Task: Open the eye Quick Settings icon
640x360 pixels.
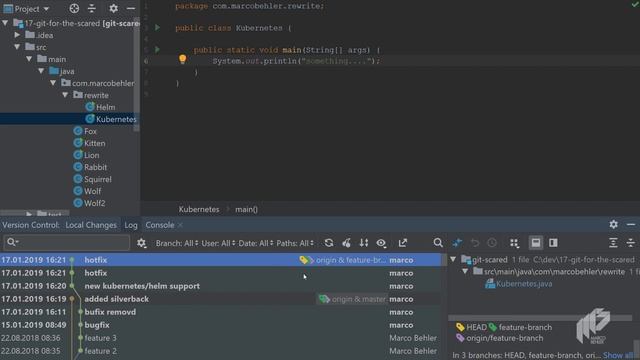Action: (381, 243)
